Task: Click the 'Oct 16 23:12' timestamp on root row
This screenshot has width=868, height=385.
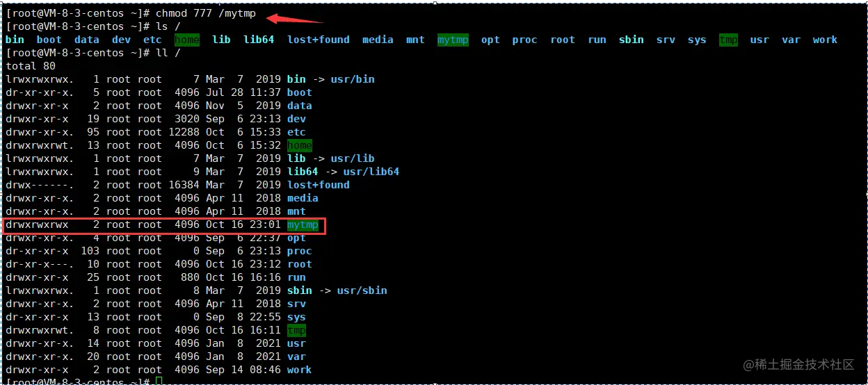Action: tap(243, 264)
